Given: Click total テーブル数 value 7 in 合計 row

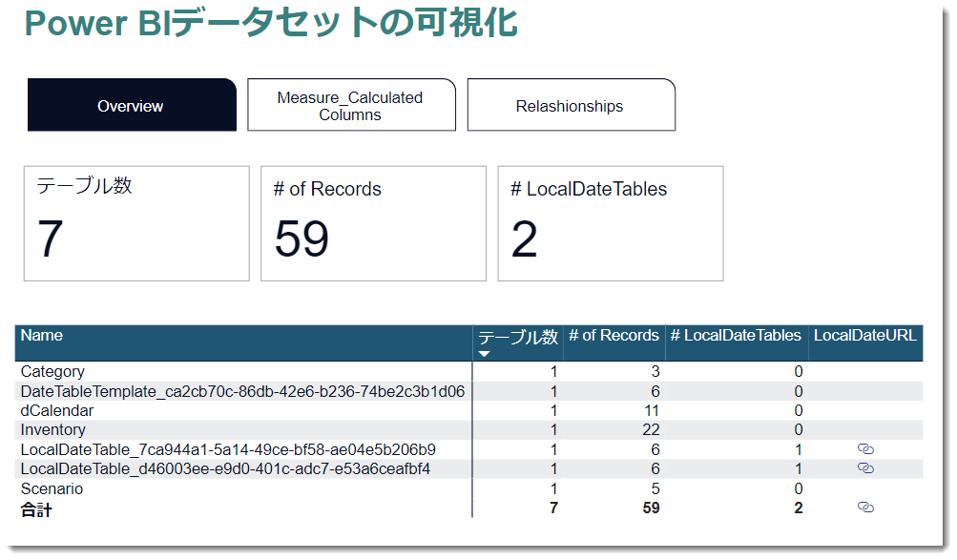Looking at the screenshot, I should tap(553, 508).
